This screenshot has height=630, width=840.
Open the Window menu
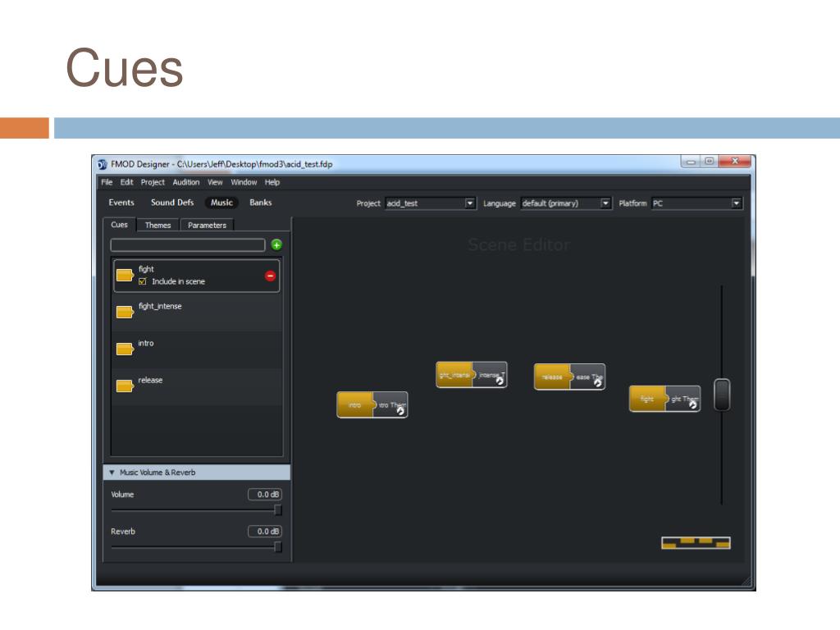click(244, 182)
